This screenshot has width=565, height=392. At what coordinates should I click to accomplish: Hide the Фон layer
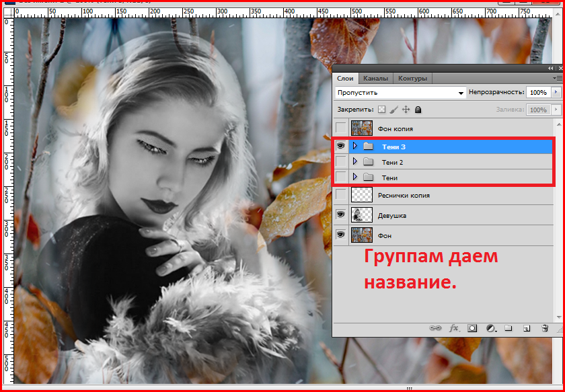point(340,235)
